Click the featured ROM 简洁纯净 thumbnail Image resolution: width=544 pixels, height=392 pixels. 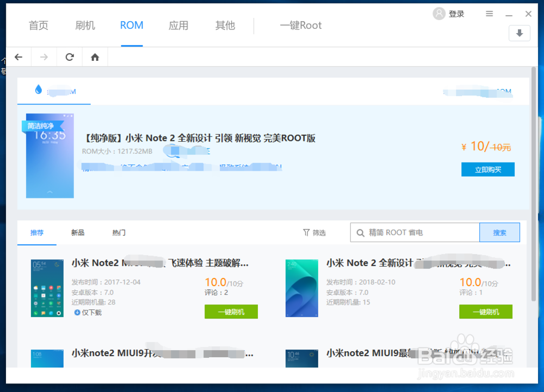(x=50, y=156)
